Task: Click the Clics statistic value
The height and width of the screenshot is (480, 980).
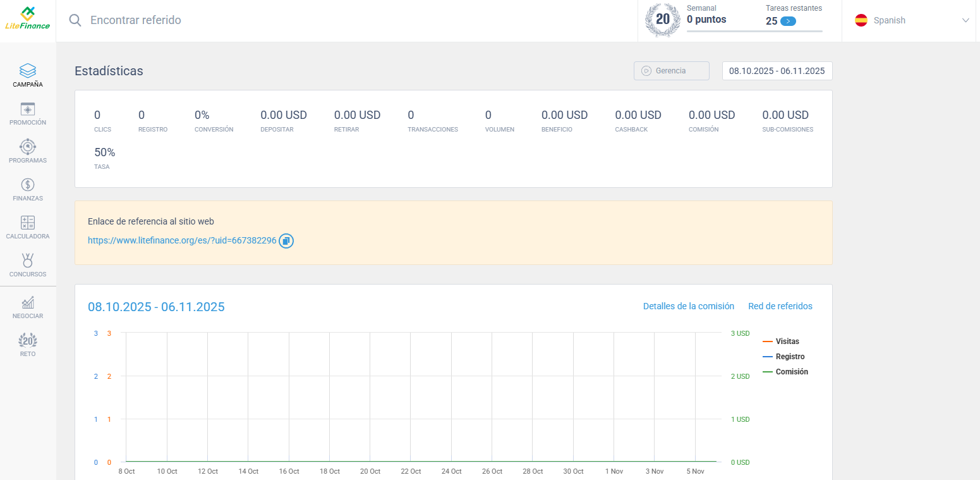Action: (97, 115)
